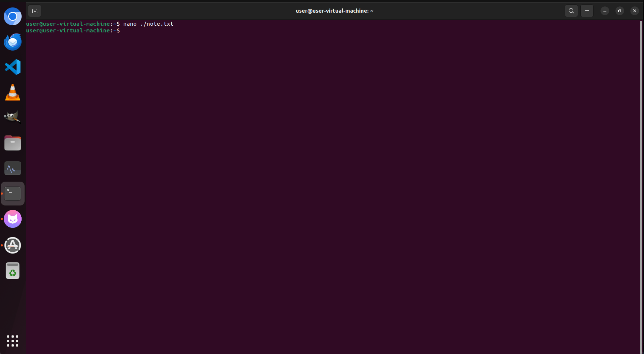This screenshot has height=354, width=644.
Task: Open a new terminal tab
Action: click(x=35, y=11)
